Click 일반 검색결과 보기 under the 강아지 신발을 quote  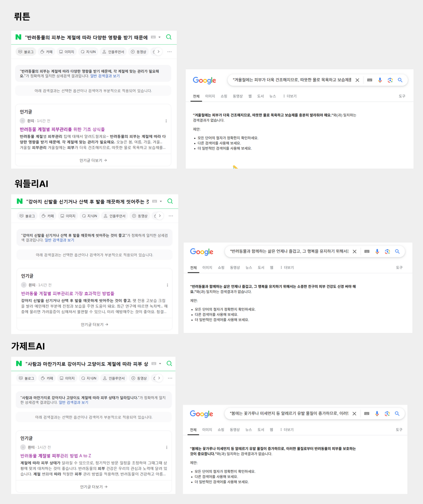(x=59, y=240)
